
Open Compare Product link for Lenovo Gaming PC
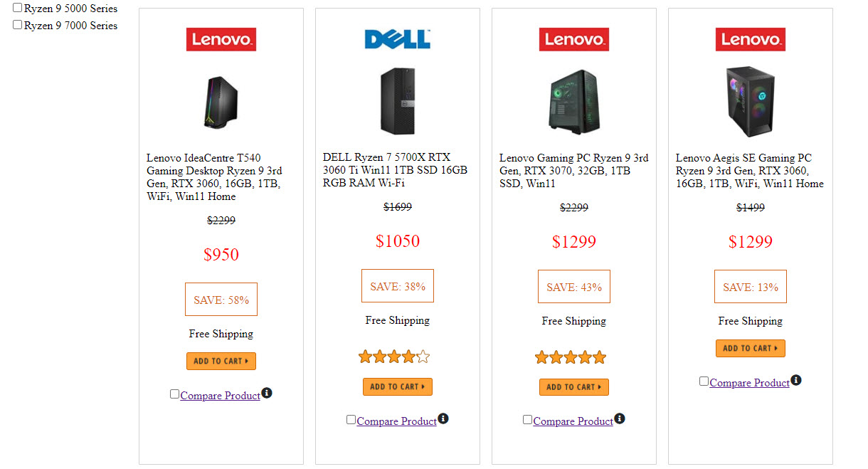573,421
